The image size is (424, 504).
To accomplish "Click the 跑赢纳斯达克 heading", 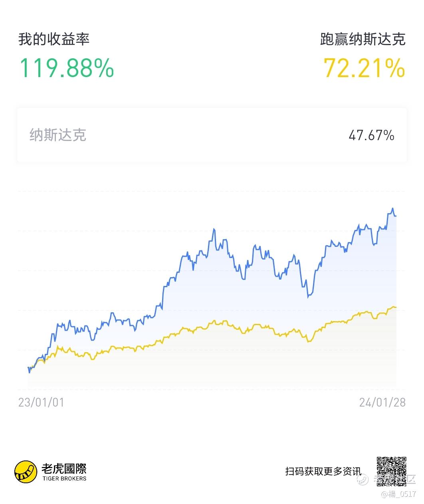I will tap(363, 39).
